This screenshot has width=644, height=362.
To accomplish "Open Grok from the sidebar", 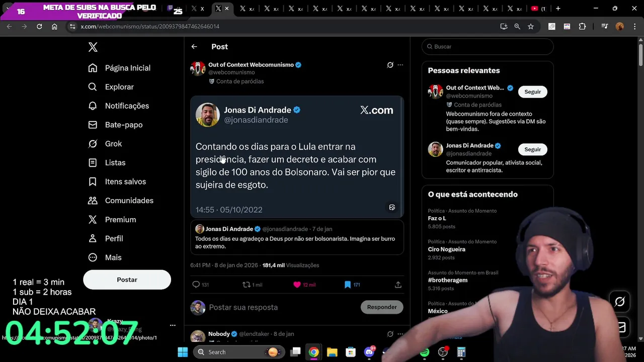I will [x=105, y=144].
